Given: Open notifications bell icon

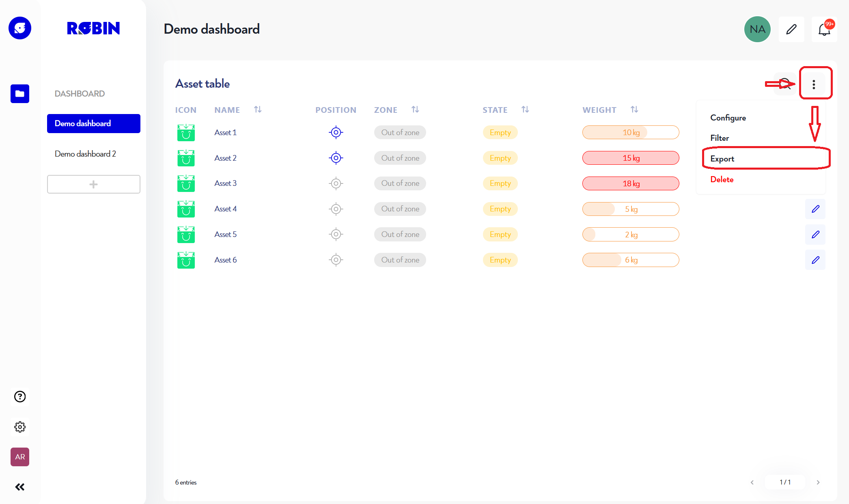Looking at the screenshot, I should click(824, 29).
